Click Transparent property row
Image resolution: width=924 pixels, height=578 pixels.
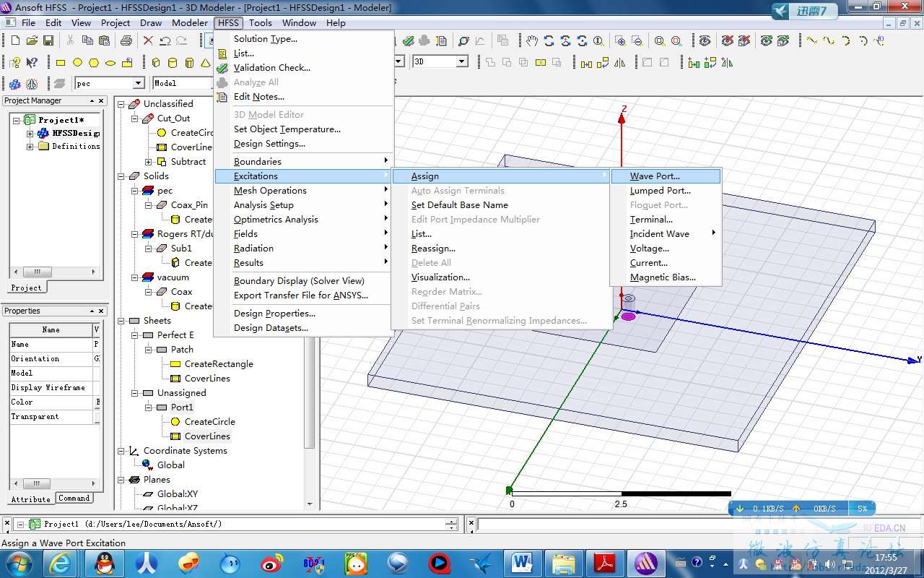[x=55, y=417]
